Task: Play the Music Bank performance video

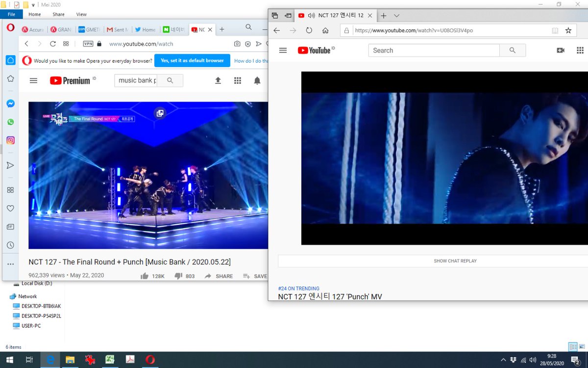Action: [148, 175]
